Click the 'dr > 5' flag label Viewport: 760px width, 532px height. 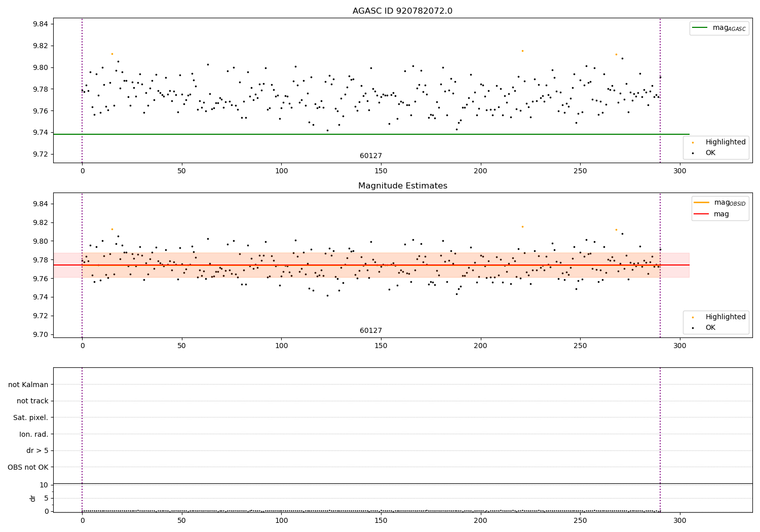(37, 451)
